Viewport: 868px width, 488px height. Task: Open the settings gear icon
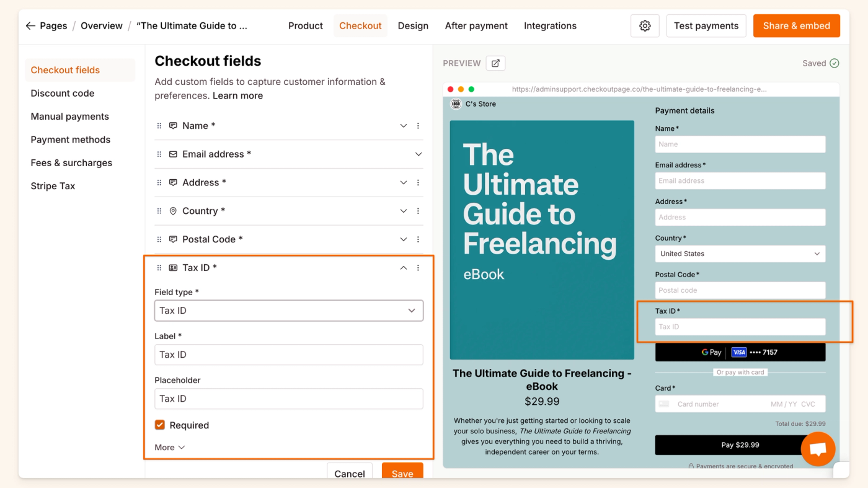coord(645,26)
